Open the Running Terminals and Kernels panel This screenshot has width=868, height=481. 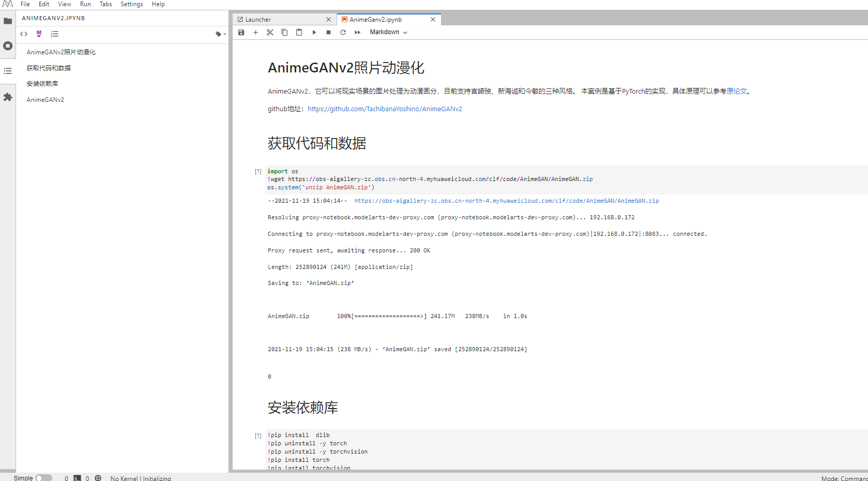(x=8, y=46)
